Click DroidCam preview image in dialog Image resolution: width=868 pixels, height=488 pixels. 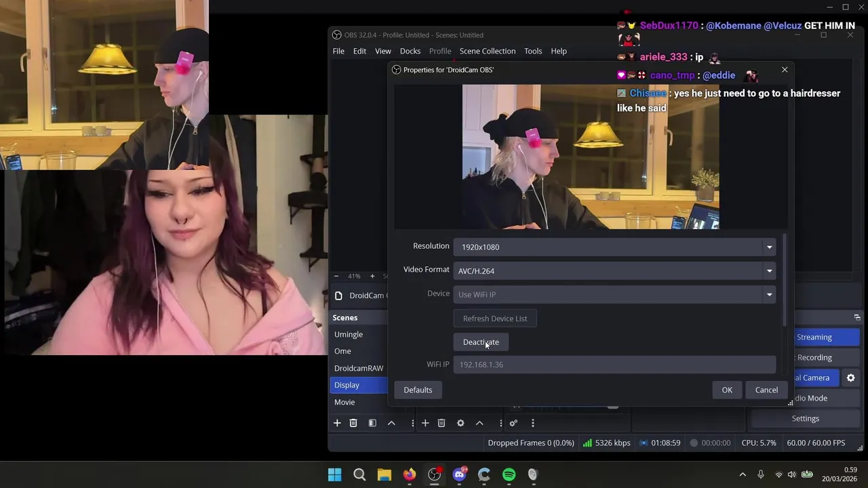click(x=591, y=157)
